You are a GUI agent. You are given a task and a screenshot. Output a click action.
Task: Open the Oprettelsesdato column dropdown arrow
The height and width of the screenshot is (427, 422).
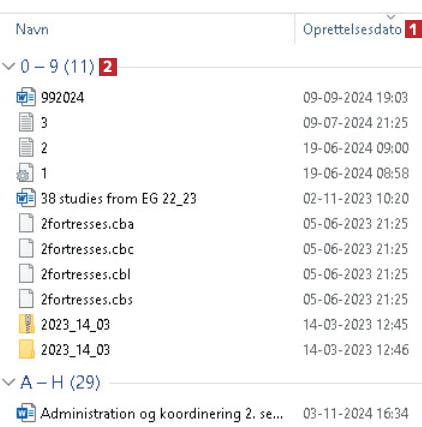pos(391,17)
